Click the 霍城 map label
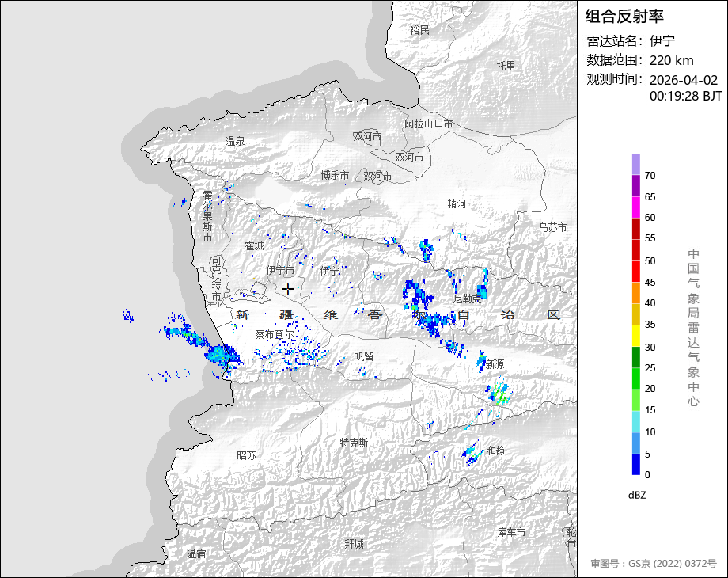 (x=254, y=245)
